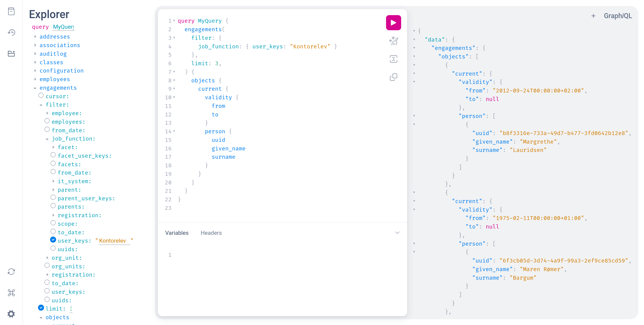This screenshot has height=325, width=644.
Task: Enable the scope argument
Action: coord(53,223)
